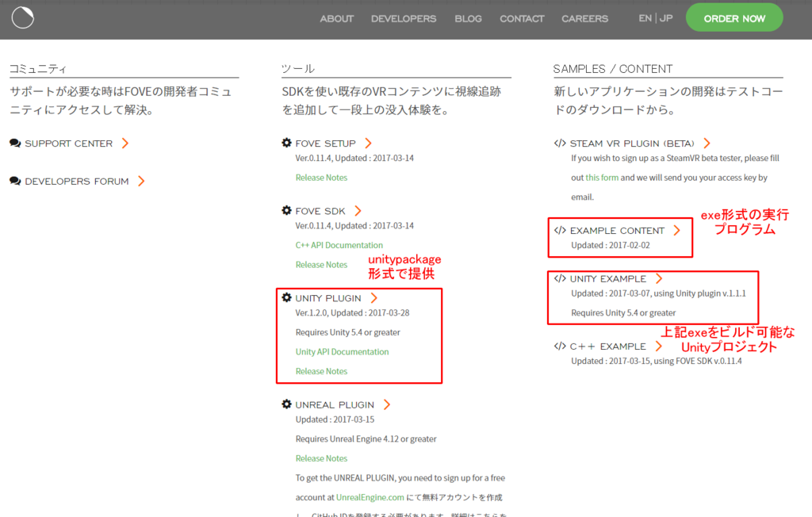Screen dimensions: 812x517
Task: Click the コミュニティ section heading
Action: 38,69
